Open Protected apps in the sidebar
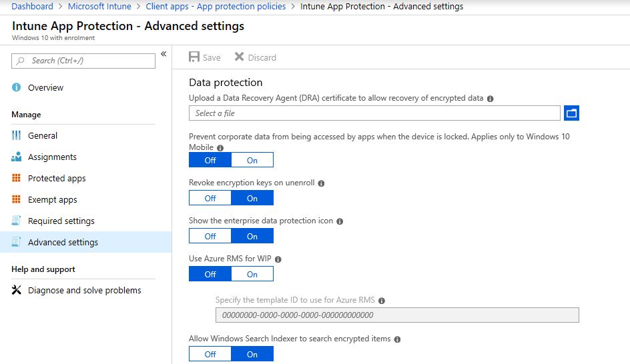Screen dimensions: 630x364 (57, 178)
